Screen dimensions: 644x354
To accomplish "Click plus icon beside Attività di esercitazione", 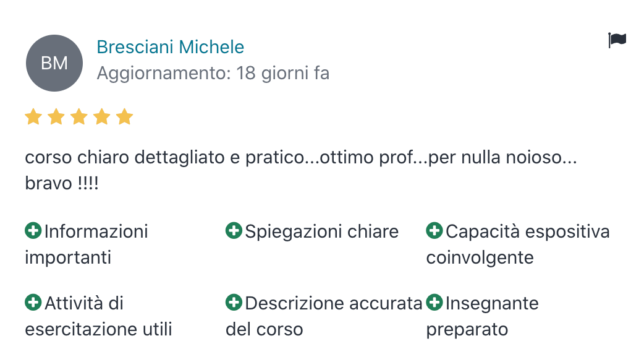I will pos(33,303).
